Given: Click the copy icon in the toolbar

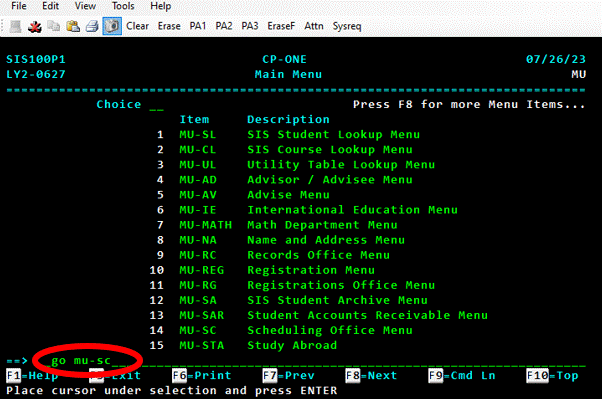Looking at the screenshot, I should click(54, 26).
